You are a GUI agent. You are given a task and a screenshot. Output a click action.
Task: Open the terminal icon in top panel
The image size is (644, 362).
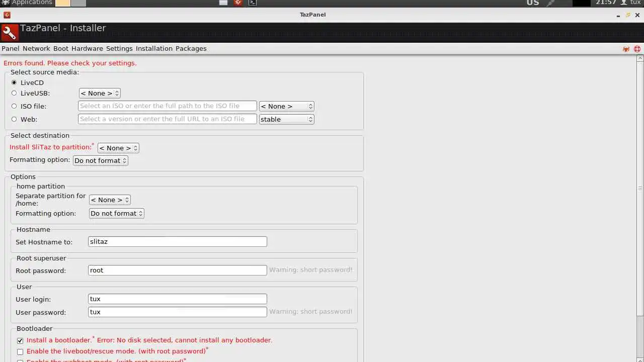pos(253,3)
